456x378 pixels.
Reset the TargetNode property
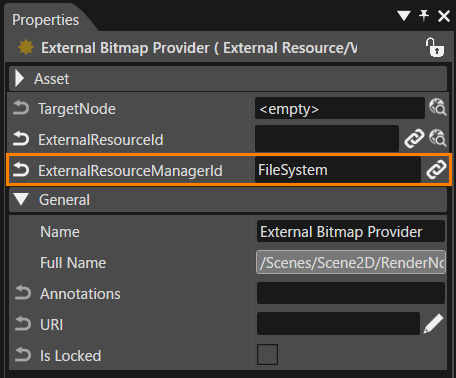click(21, 108)
